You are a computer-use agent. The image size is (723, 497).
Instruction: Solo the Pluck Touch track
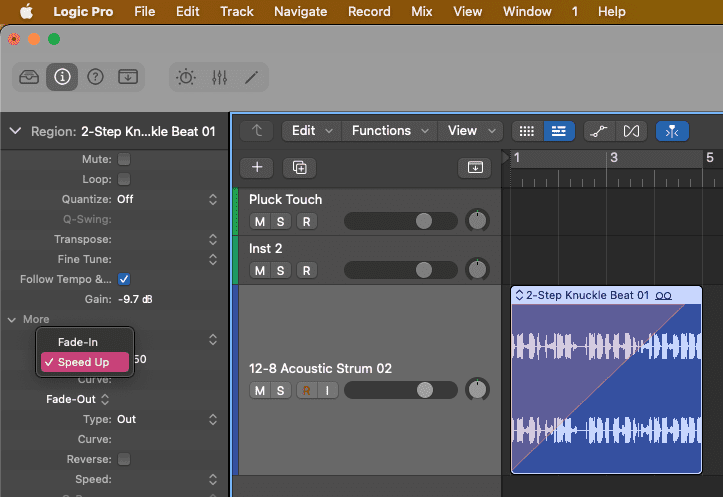(280, 222)
